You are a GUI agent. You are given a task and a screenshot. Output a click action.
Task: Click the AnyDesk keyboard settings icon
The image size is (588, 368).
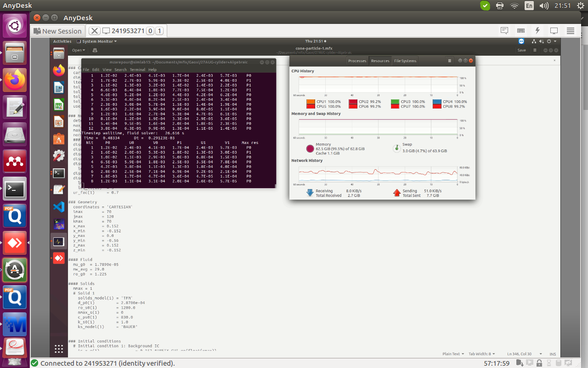click(521, 31)
